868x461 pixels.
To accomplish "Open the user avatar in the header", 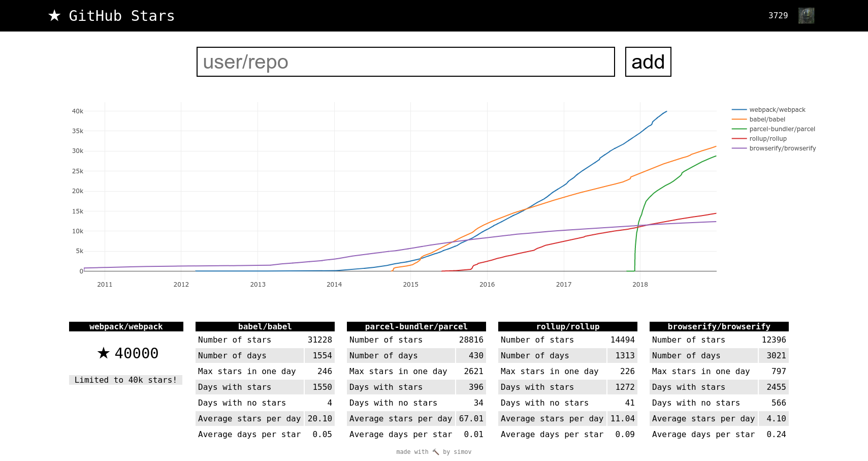I will pyautogui.click(x=806, y=16).
